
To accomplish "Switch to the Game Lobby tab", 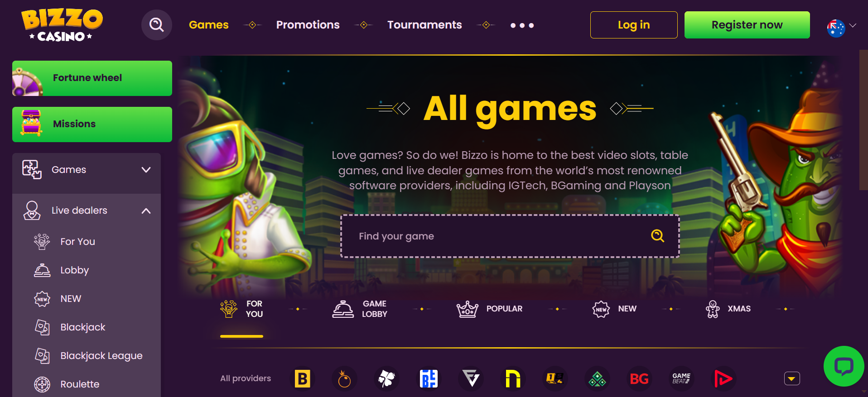I will (360, 309).
